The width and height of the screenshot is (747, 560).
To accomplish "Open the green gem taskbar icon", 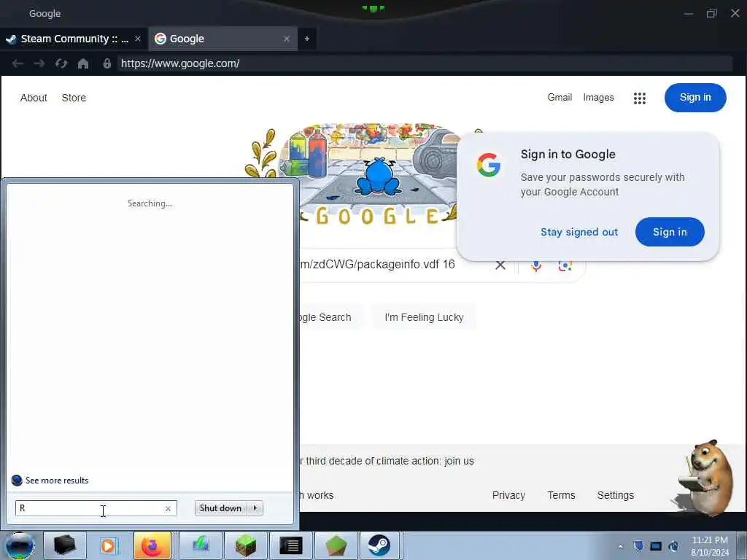I will click(336, 545).
